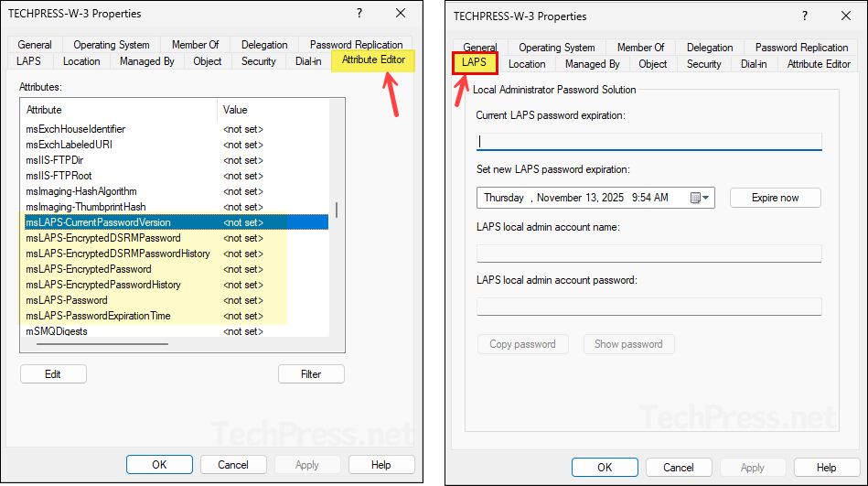Select the mSMQDigests attribute row
Image resolution: width=868 pixels, height=486 pixels.
tap(176, 330)
